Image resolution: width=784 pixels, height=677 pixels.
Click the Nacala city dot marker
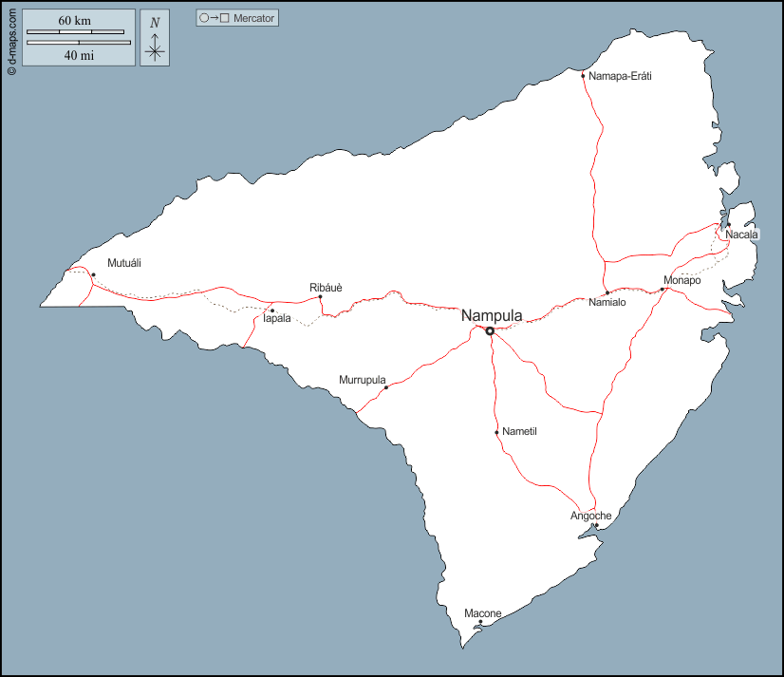point(729,225)
